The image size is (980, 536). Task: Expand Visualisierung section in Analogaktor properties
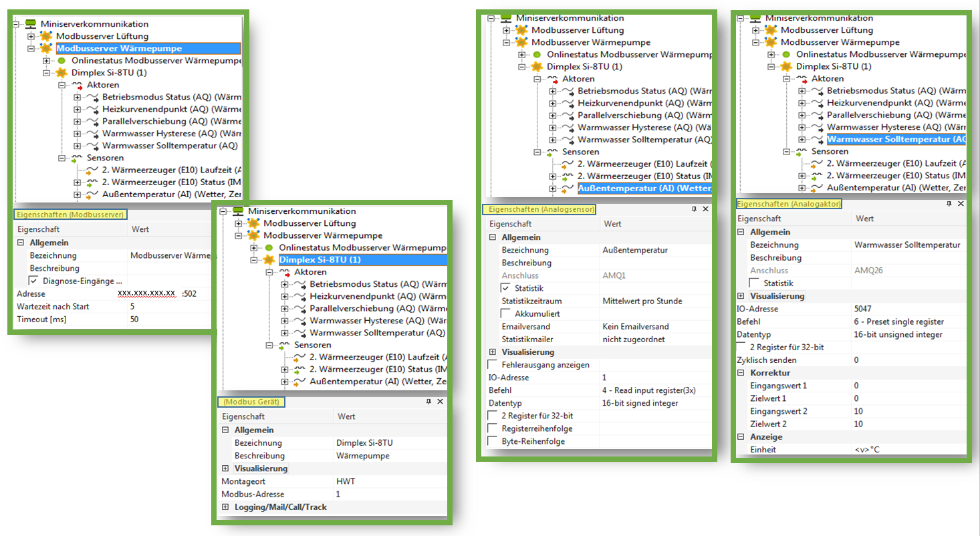coord(741,296)
